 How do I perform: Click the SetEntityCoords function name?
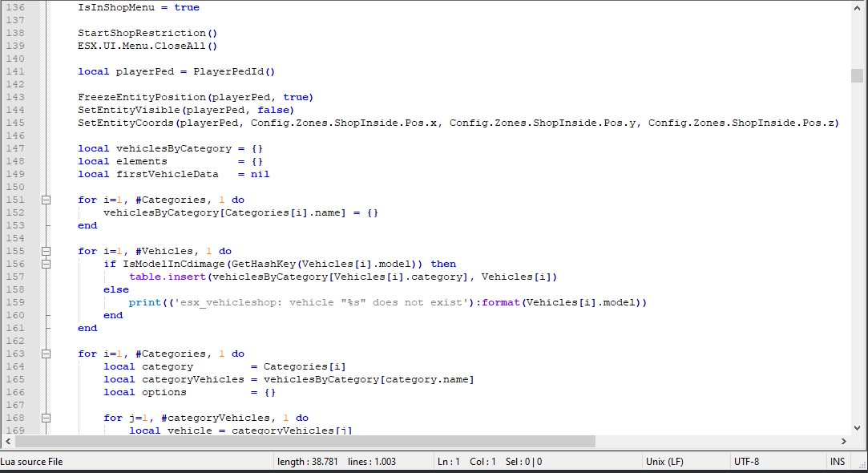pos(126,123)
